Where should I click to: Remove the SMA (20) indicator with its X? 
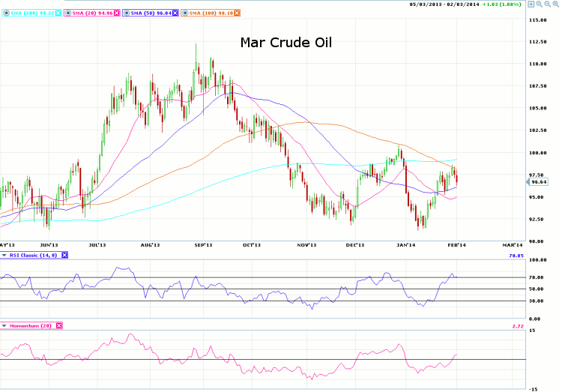[x=116, y=13]
